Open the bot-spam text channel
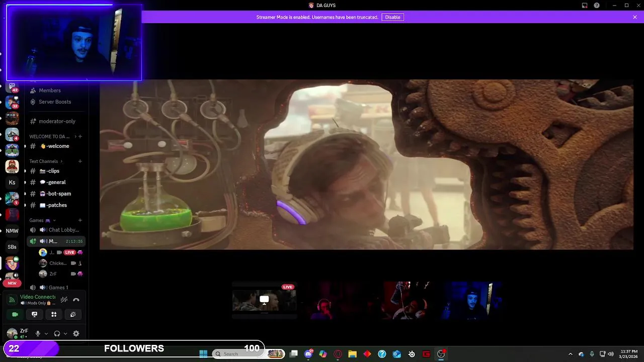The width and height of the screenshot is (644, 362). tap(57, 194)
